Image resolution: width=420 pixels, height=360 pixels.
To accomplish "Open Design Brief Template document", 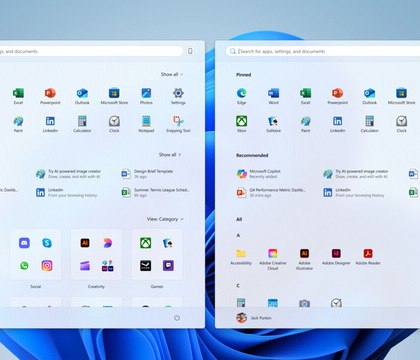I will click(x=147, y=174).
